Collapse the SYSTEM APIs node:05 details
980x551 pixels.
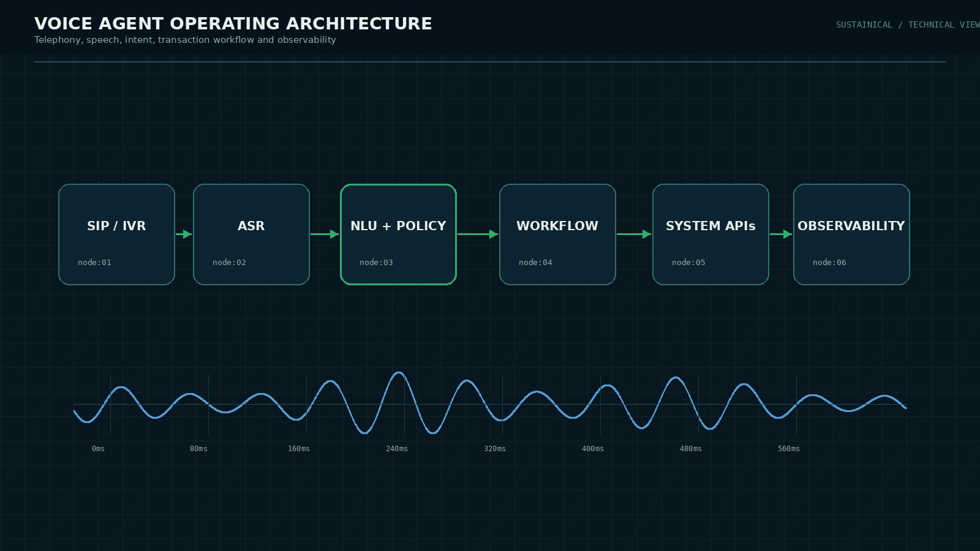[x=688, y=262]
